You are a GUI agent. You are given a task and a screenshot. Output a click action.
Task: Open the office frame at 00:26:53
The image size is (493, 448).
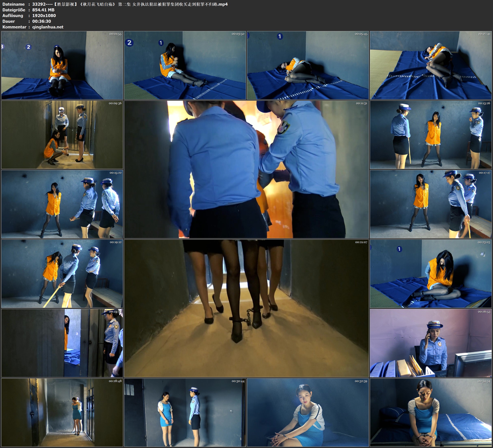tap(431, 343)
